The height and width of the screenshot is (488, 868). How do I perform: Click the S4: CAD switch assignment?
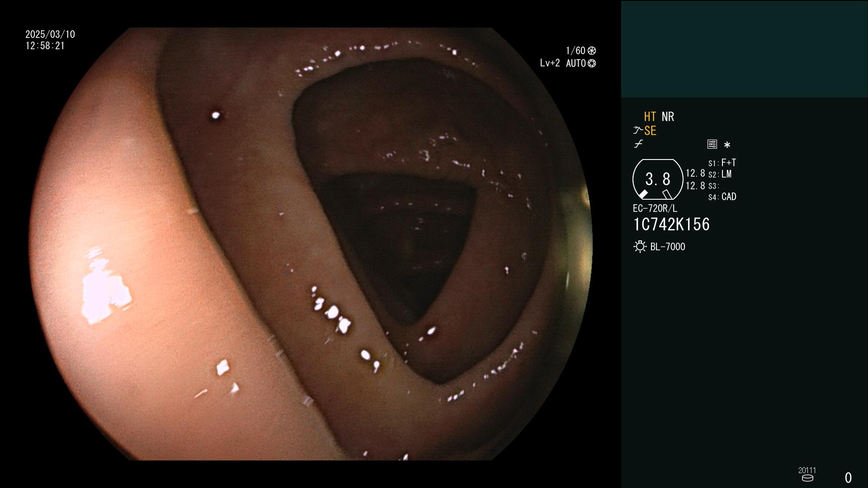pos(722,197)
